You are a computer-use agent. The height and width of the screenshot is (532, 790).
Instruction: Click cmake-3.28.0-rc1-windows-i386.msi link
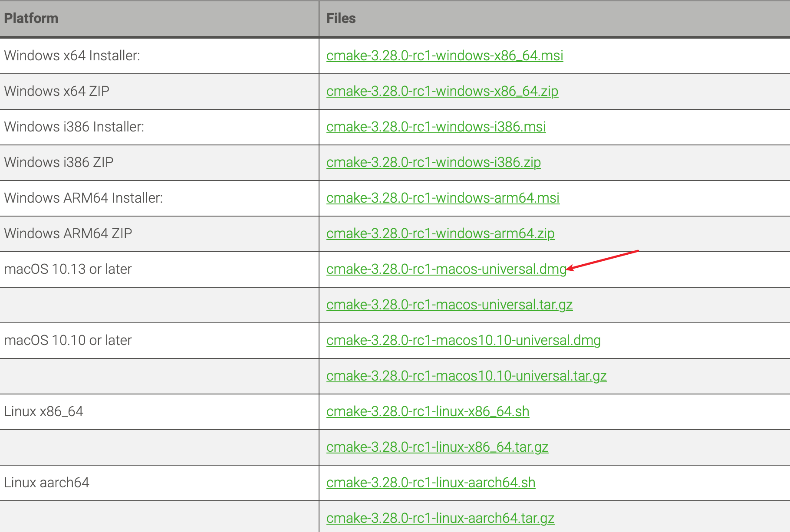coord(436,127)
